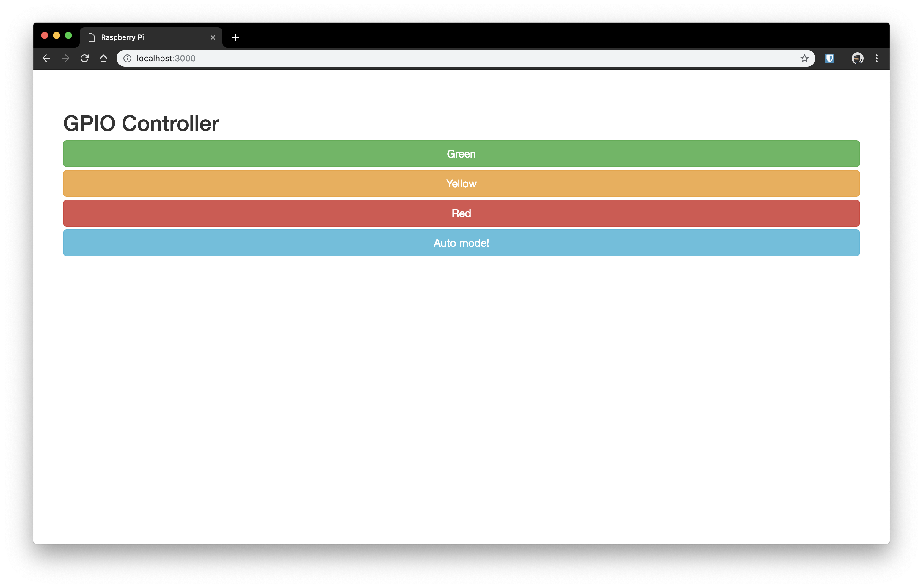Click the Green GPIO button
This screenshot has width=923, height=588.
point(461,153)
